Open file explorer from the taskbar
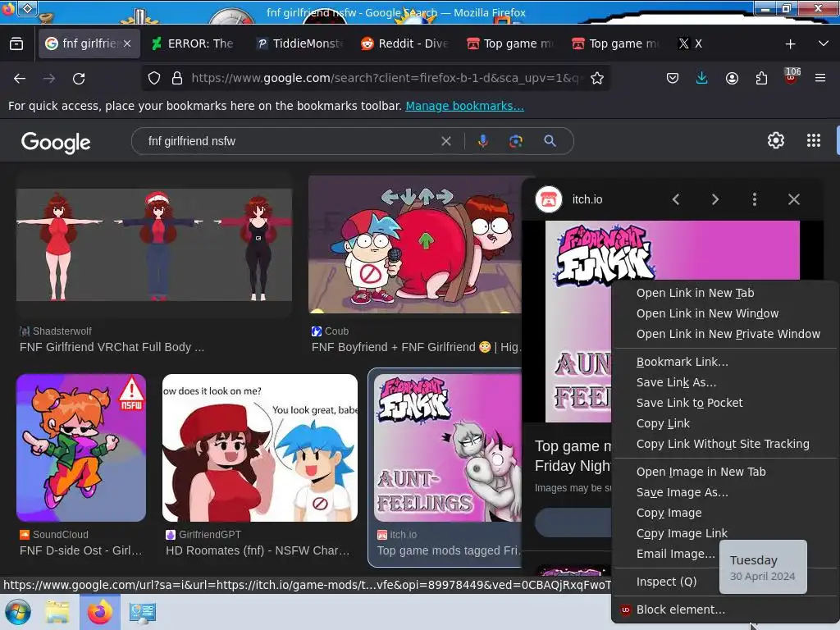 coord(57,612)
